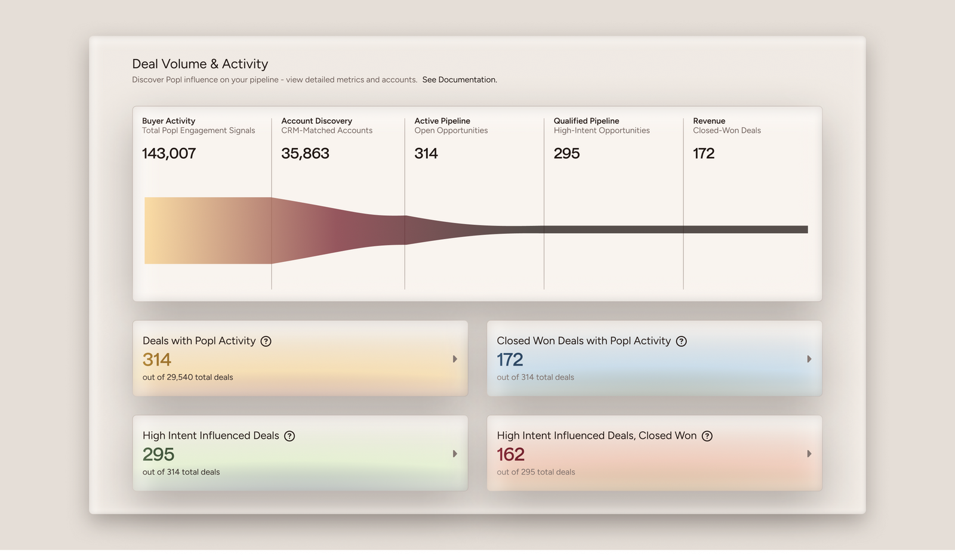955x560 pixels.
Task: Expand the Closed Won Deals with Popl Activity arrow
Action: [809, 359]
